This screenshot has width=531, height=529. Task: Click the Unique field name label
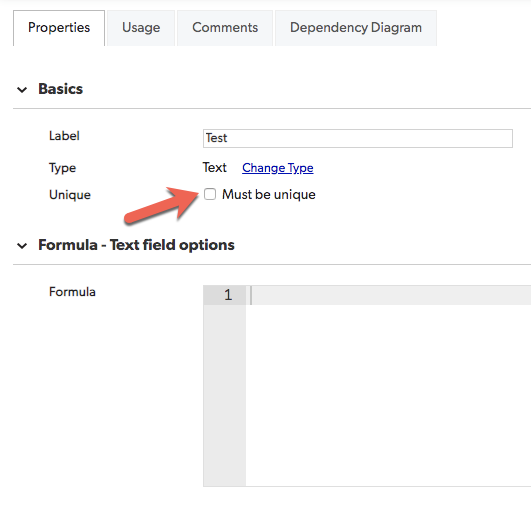point(70,195)
